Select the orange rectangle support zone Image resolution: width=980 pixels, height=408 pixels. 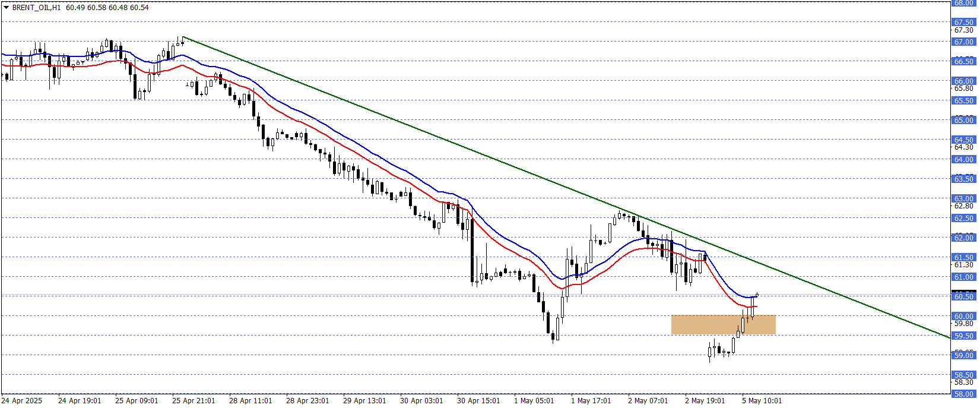723,324
